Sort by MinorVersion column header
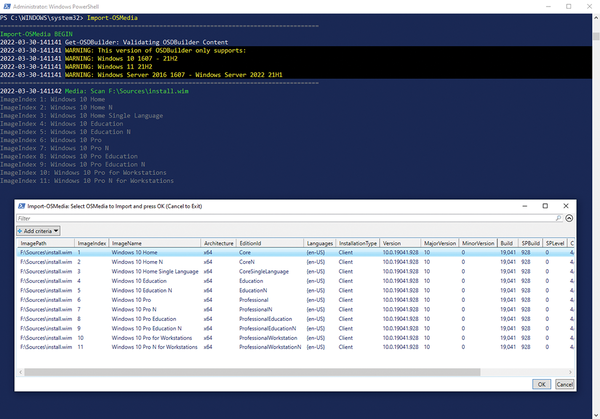Screen dimensions: 600x419 coord(478,243)
